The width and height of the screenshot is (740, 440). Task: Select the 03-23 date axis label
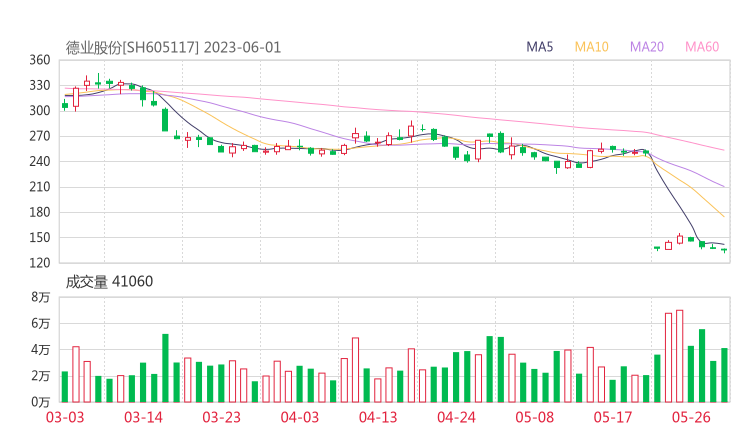[x=221, y=417]
